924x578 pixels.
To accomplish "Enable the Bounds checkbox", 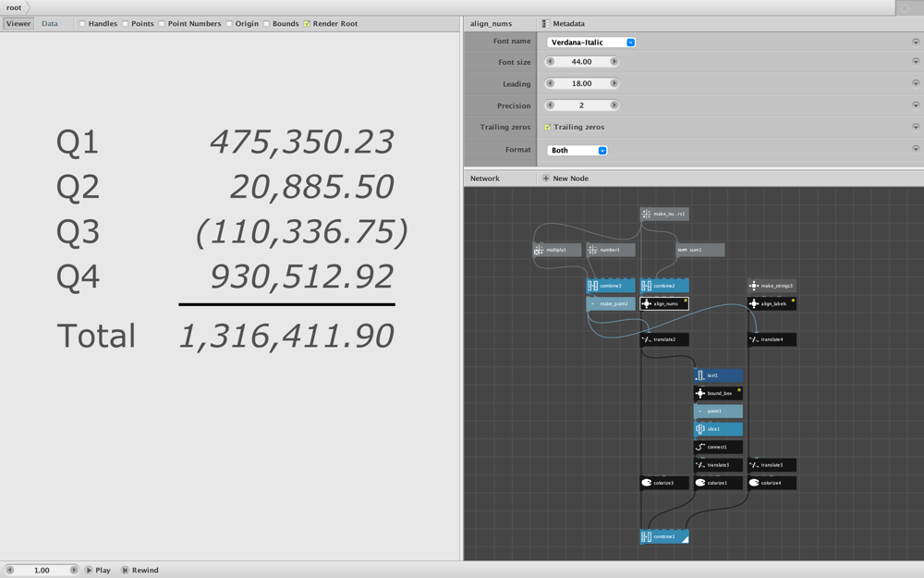I will [266, 24].
